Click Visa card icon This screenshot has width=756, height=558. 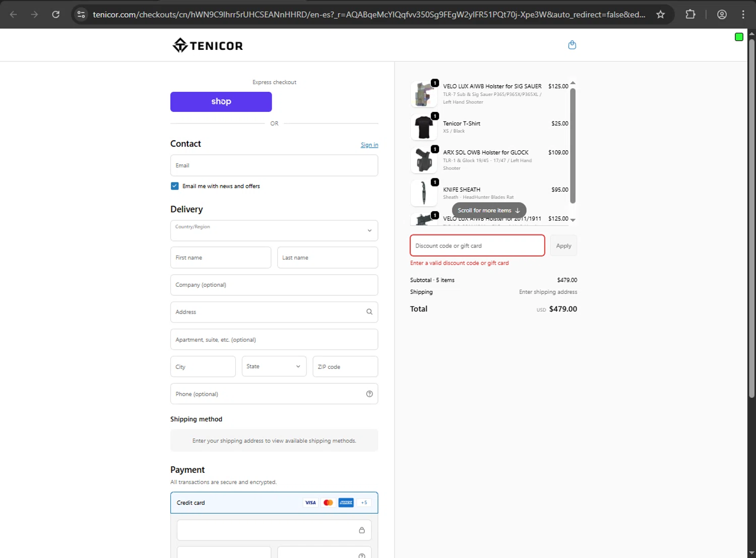click(310, 503)
